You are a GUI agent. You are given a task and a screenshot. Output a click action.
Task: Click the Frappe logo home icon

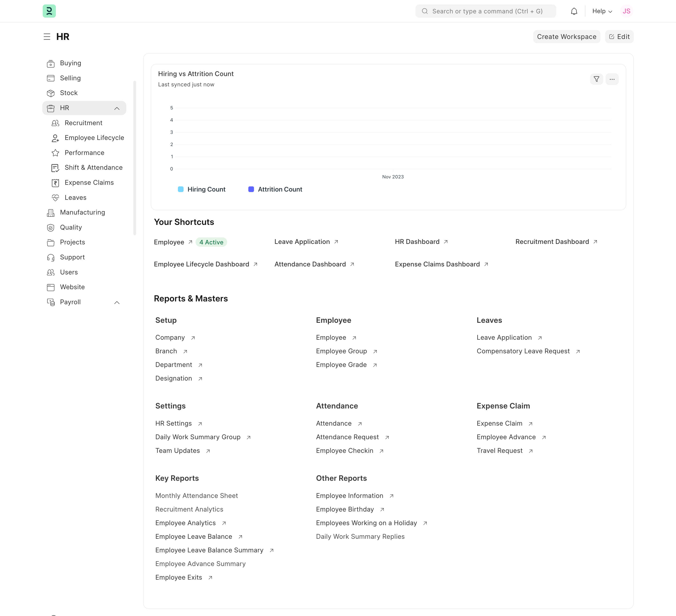tap(49, 11)
